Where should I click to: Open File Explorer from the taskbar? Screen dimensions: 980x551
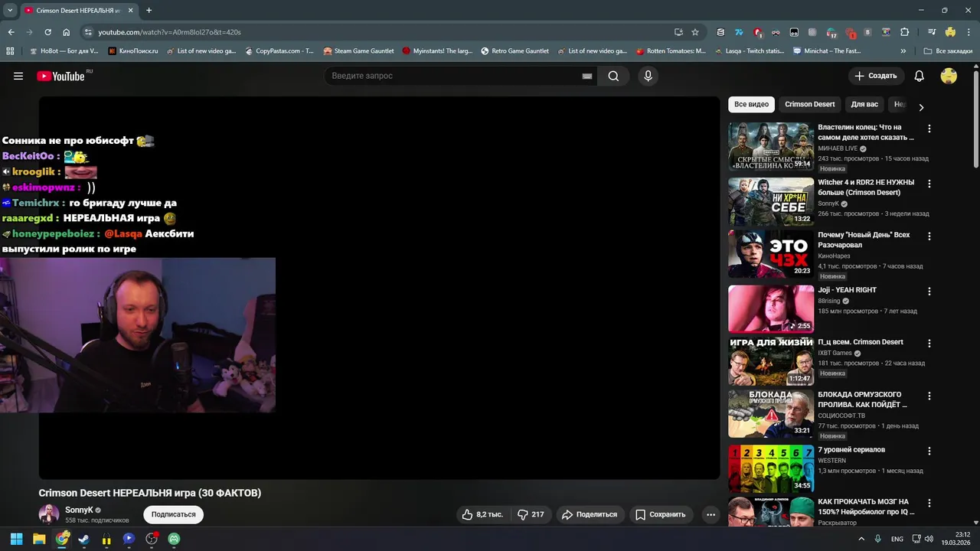coord(39,539)
